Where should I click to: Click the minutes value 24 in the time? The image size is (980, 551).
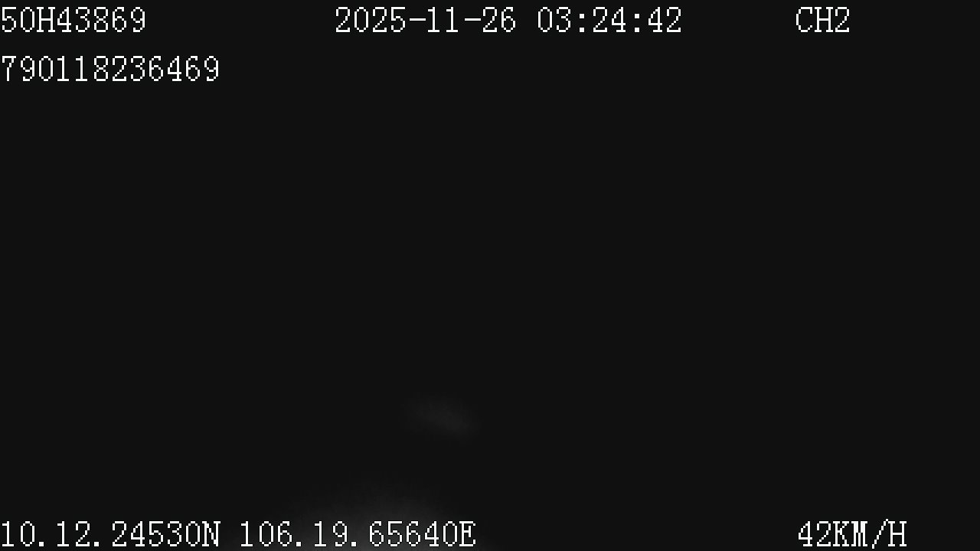pyautogui.click(x=609, y=21)
